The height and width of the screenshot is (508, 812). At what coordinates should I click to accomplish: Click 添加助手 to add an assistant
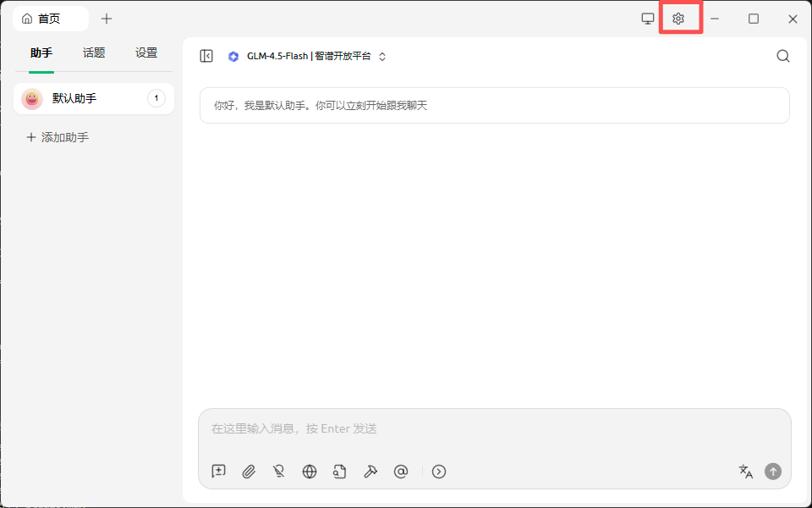[57, 136]
